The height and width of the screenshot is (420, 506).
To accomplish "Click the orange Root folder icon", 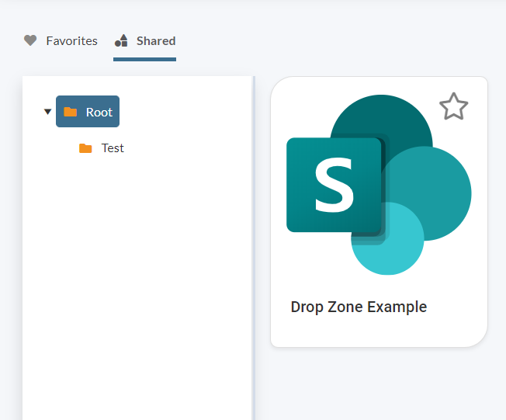I will click(71, 112).
